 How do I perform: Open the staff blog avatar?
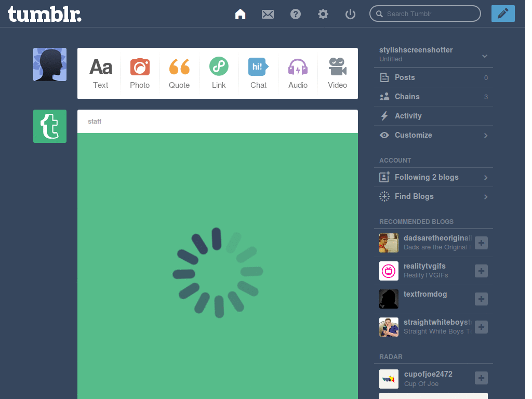pos(50,126)
